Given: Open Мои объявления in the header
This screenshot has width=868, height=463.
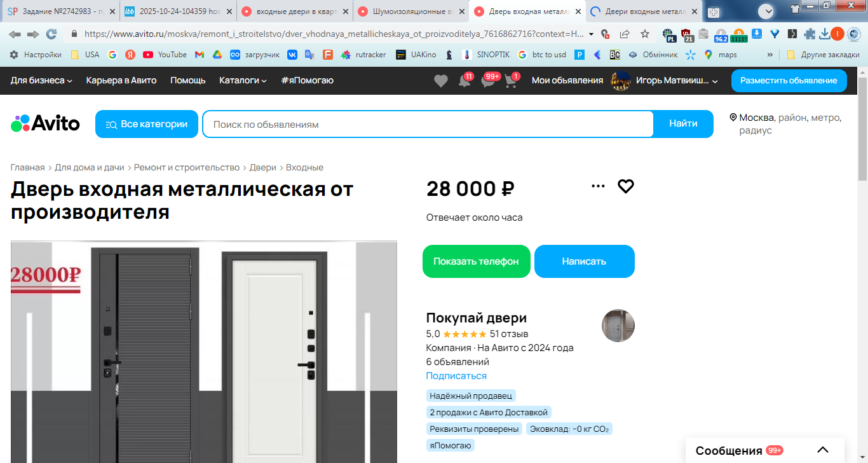Looking at the screenshot, I should tap(567, 80).
